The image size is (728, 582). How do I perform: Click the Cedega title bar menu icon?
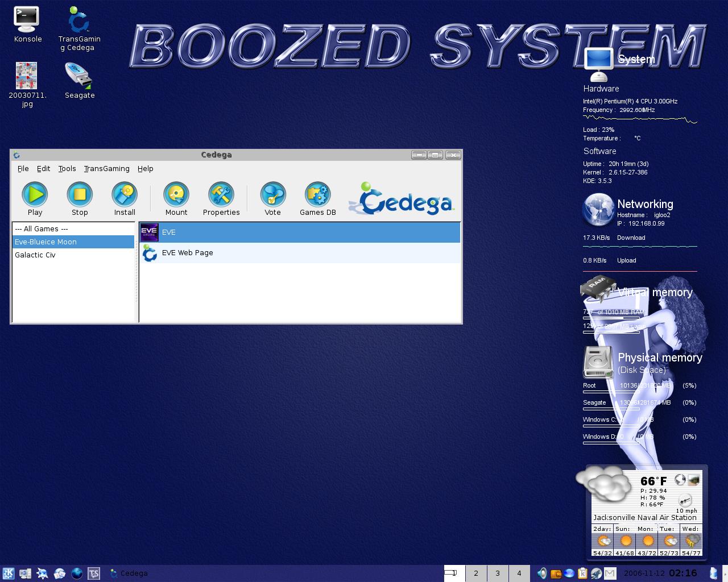[16, 155]
